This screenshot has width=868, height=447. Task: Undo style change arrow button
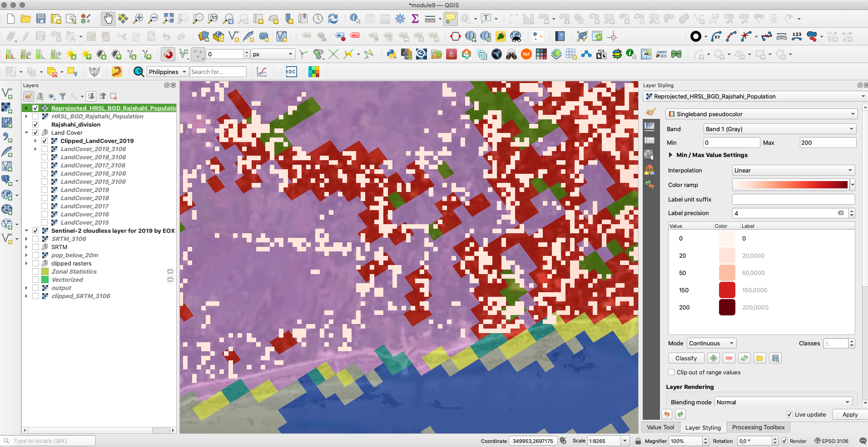[x=667, y=414]
